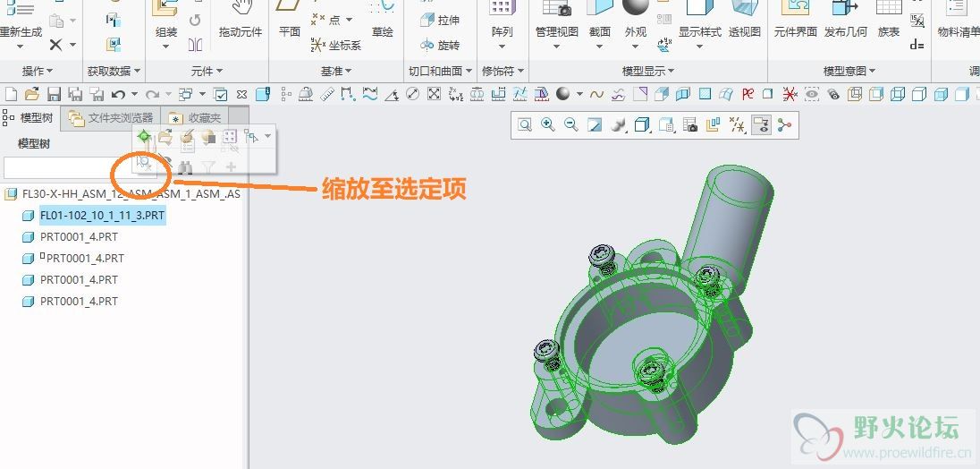980x469 pixels.
Task: Expand the Get Data (获取数据) group dropdown
Action: point(114,72)
